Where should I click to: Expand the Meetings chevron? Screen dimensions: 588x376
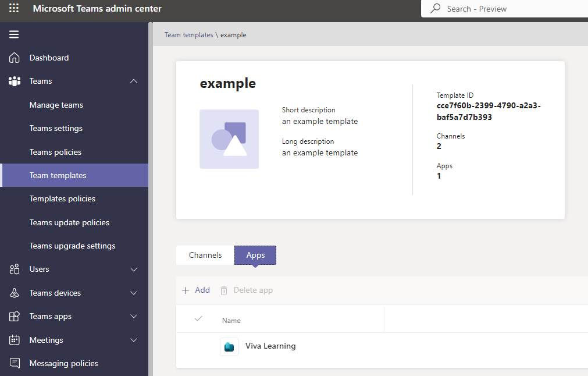pos(134,340)
